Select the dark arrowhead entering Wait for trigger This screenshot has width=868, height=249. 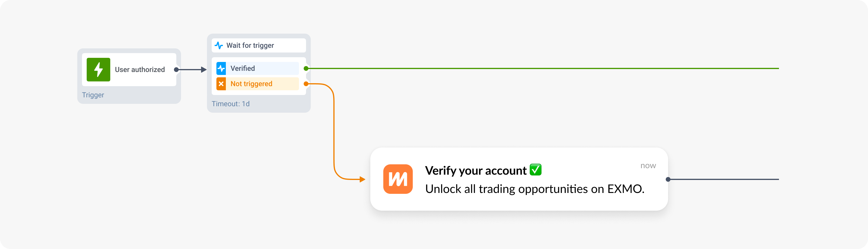[203, 70]
